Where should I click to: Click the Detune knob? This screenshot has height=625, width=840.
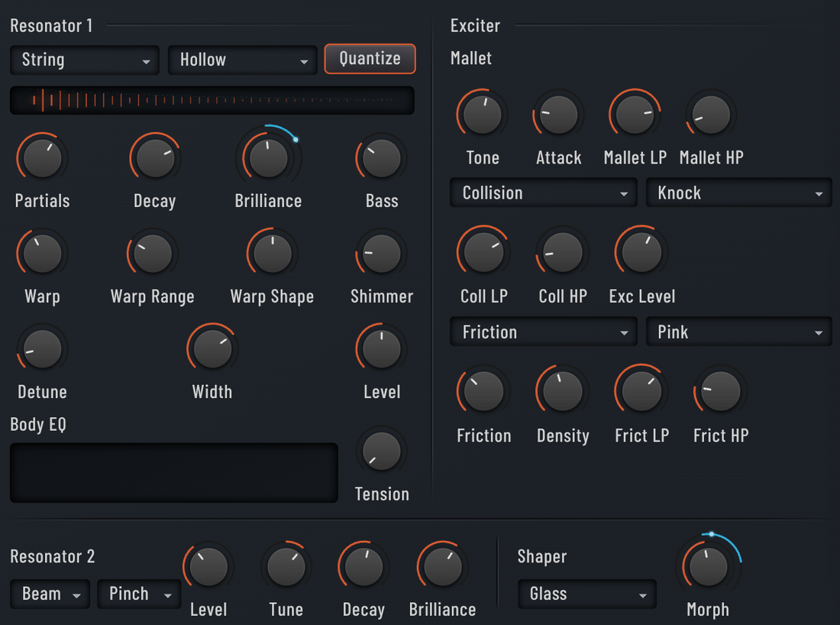point(42,349)
